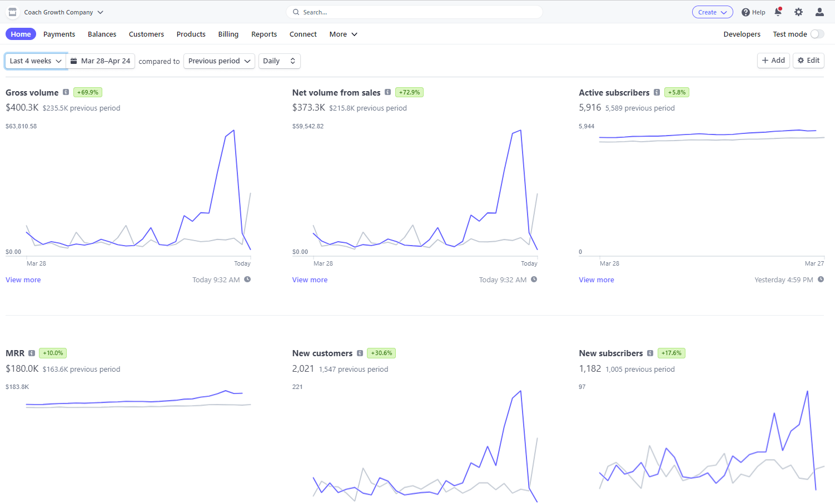
Task: Click info icon beside Active subscribers
Action: click(657, 92)
